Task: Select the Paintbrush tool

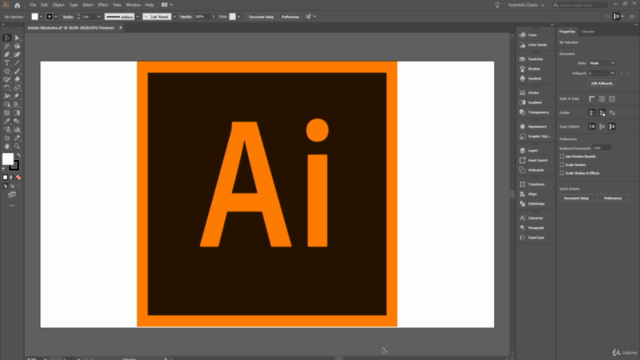Action: [17, 71]
